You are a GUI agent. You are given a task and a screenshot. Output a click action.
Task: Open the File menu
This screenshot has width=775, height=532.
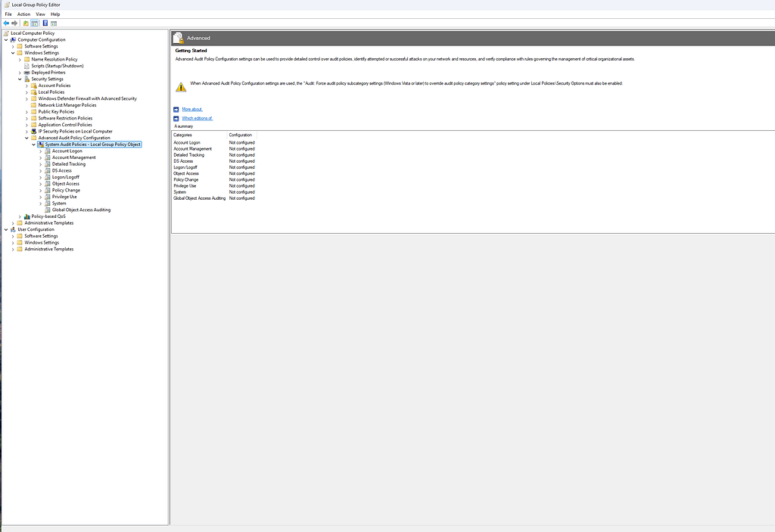coord(8,14)
